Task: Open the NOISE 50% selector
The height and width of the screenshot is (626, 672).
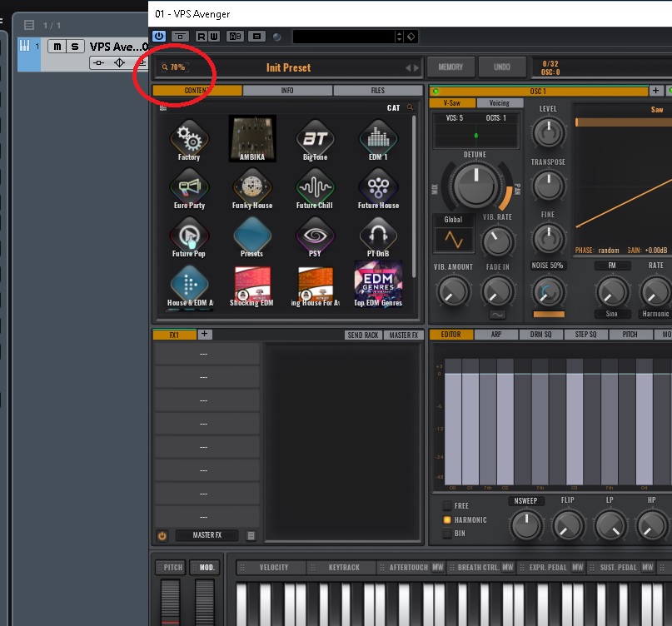Action: 547,266
